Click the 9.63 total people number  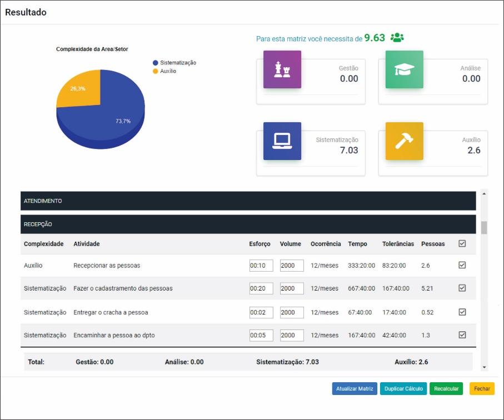click(375, 38)
